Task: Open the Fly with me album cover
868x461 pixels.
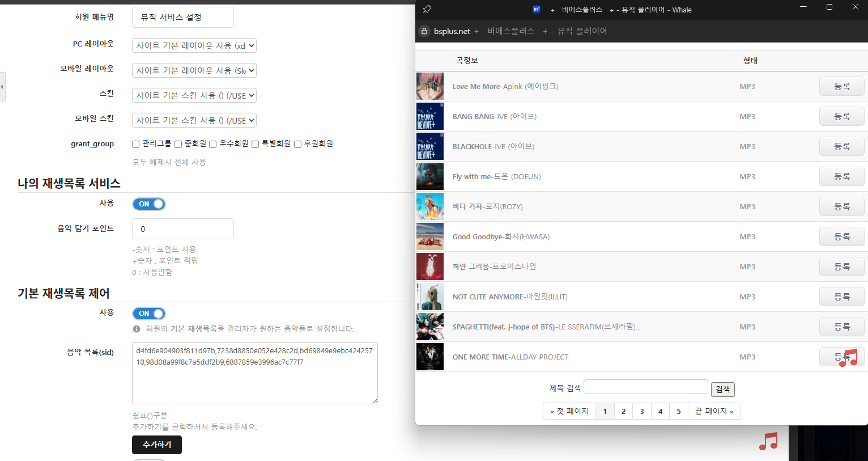Action: (x=430, y=176)
